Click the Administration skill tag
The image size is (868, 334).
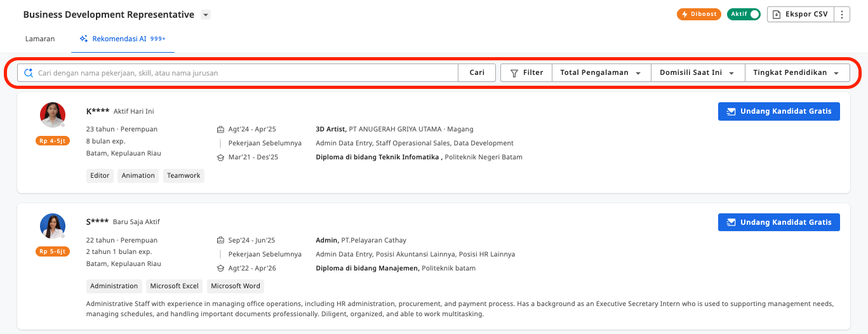(x=114, y=286)
